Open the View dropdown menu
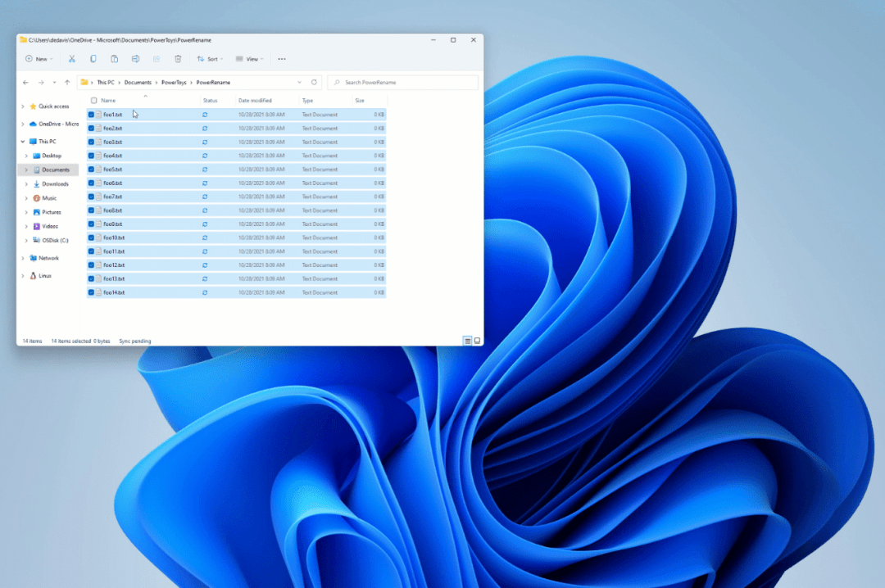 click(x=249, y=59)
